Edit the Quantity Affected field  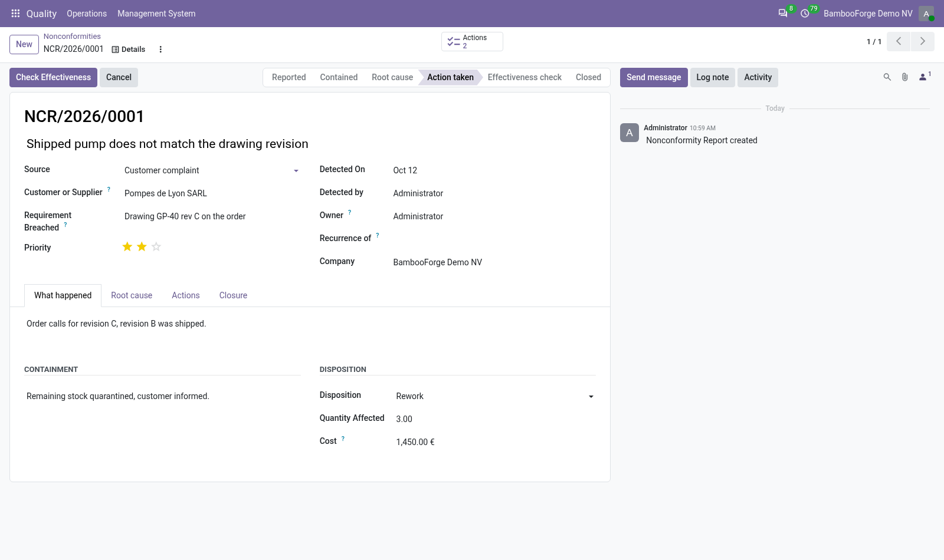tap(496, 419)
